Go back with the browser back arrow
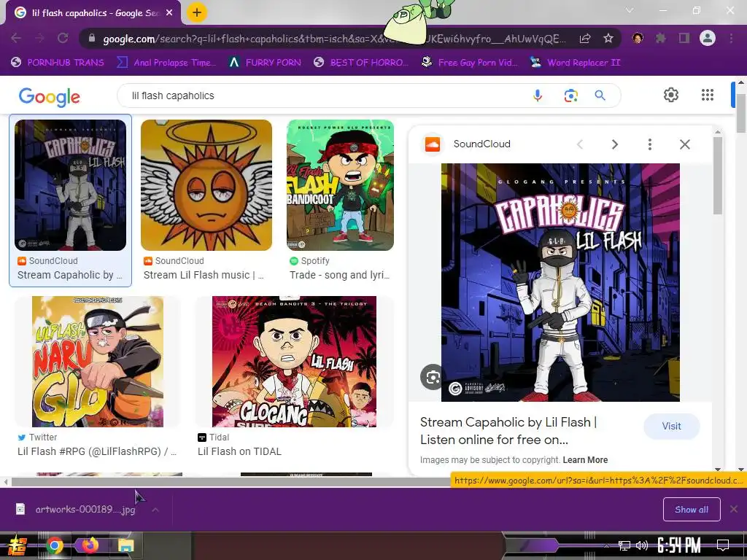 16,38
